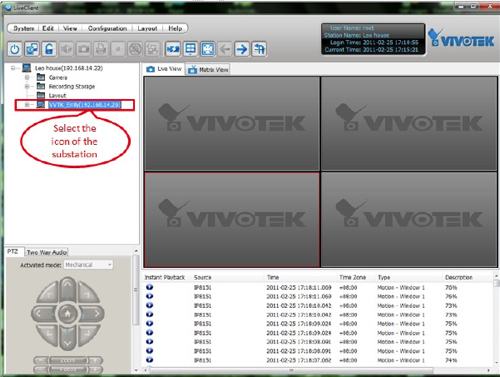The width and height of the screenshot is (500, 377).
Task: Click the Description column header
Action: (x=459, y=277)
